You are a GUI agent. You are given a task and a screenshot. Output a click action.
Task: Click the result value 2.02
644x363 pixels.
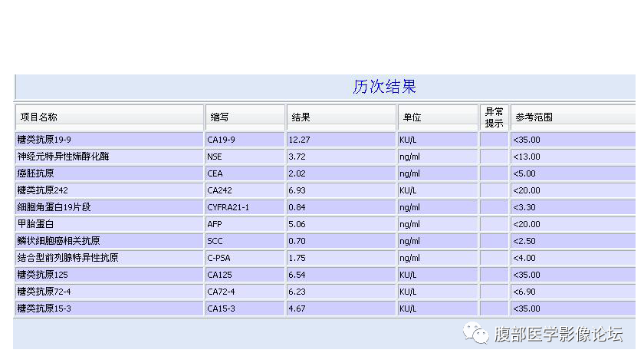pyautogui.click(x=297, y=173)
